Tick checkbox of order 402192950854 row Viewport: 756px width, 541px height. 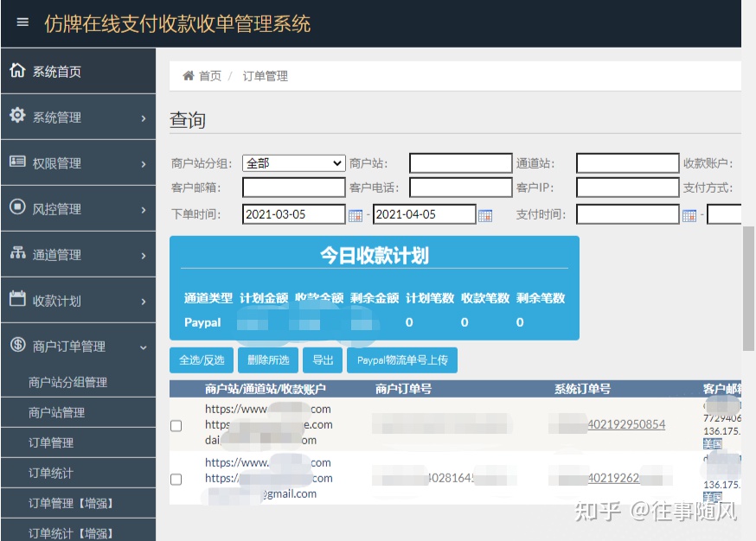(x=176, y=425)
